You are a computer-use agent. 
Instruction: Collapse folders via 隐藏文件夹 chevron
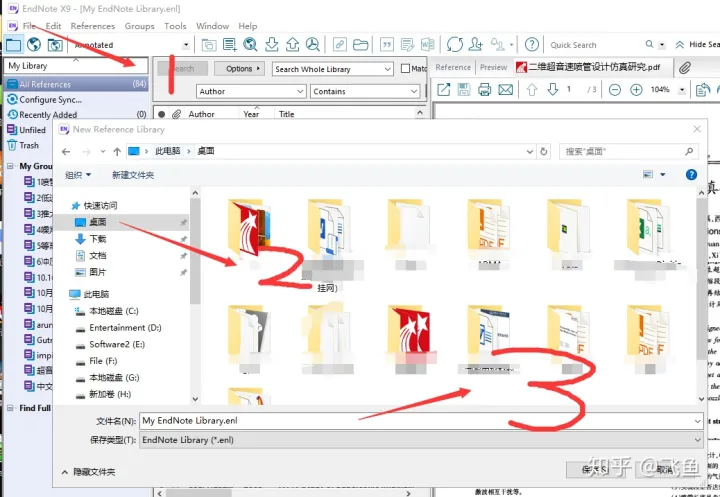[65, 472]
